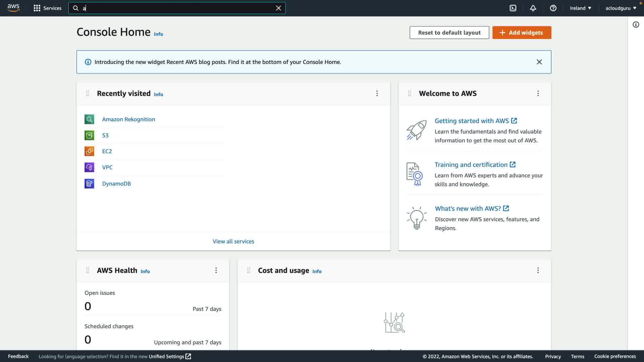This screenshot has width=644, height=362.
Task: Click the VPC service icon
Action: 89,167
